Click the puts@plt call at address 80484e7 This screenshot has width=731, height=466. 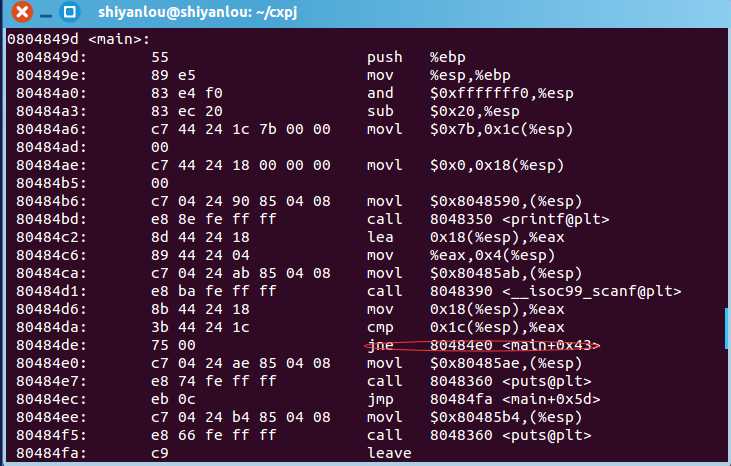[484, 381]
